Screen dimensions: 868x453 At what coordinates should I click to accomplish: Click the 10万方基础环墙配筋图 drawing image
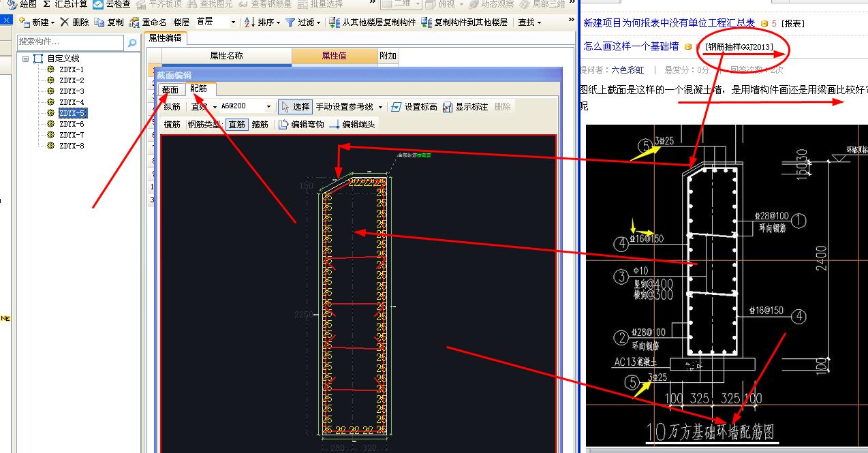[x=726, y=285]
